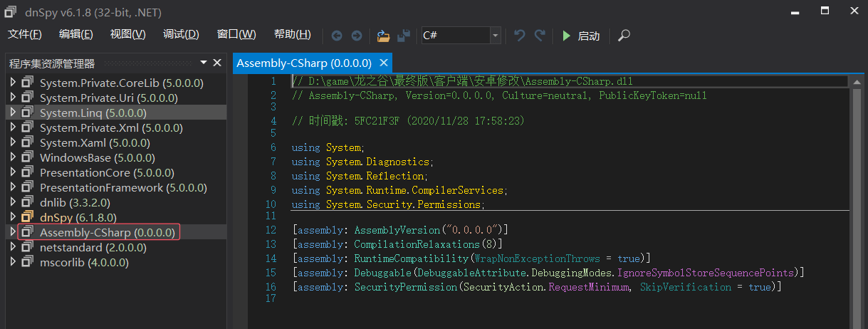Viewport: 868px width, 329px height.
Task: Open the C# language dropdown
Action: (x=495, y=36)
